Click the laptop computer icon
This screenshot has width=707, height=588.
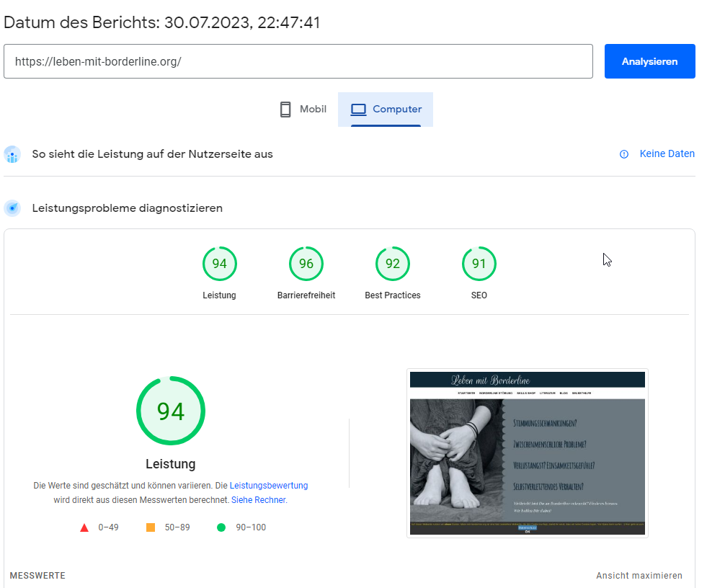(x=358, y=110)
